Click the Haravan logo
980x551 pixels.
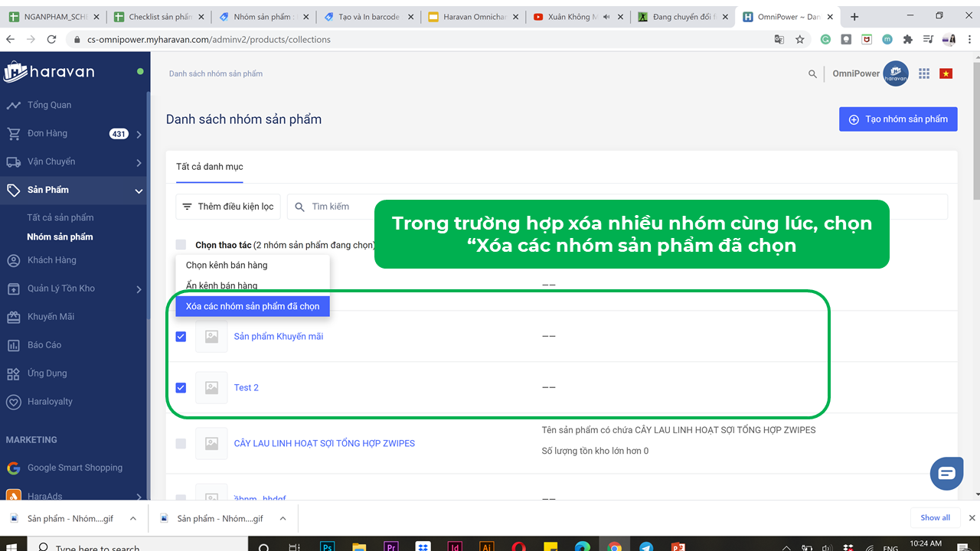point(49,72)
